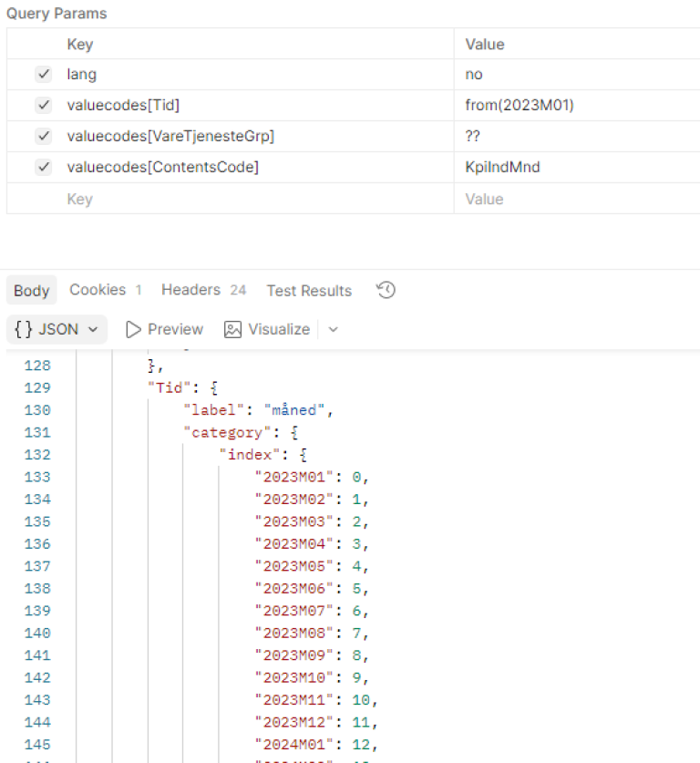The height and width of the screenshot is (763, 700).
Task: Click the from(2023M01) value field
Action: point(520,106)
